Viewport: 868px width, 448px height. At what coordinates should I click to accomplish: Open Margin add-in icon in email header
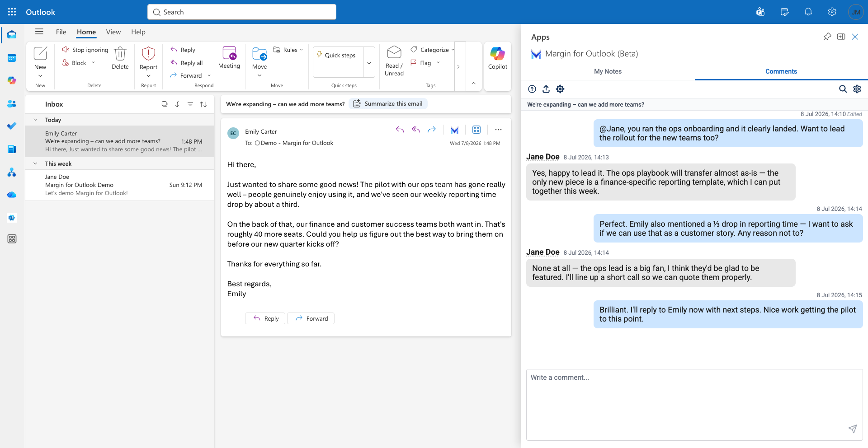[455, 130]
